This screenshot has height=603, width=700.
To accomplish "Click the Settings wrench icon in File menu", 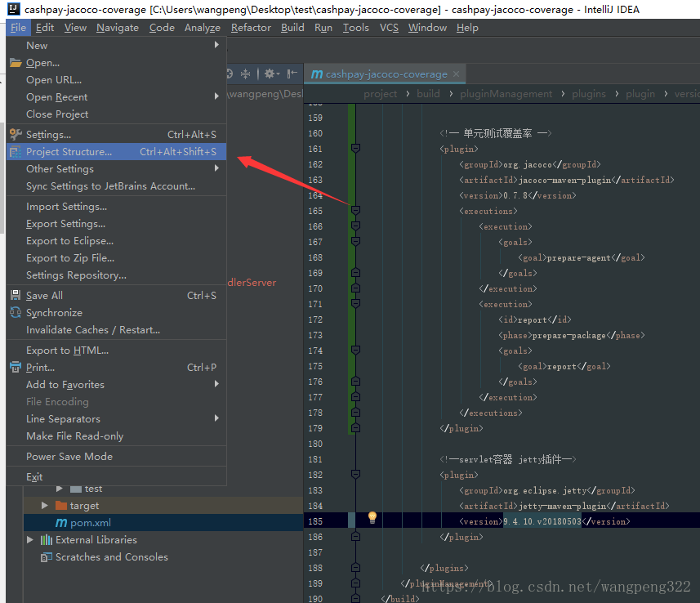I will 16,134.
